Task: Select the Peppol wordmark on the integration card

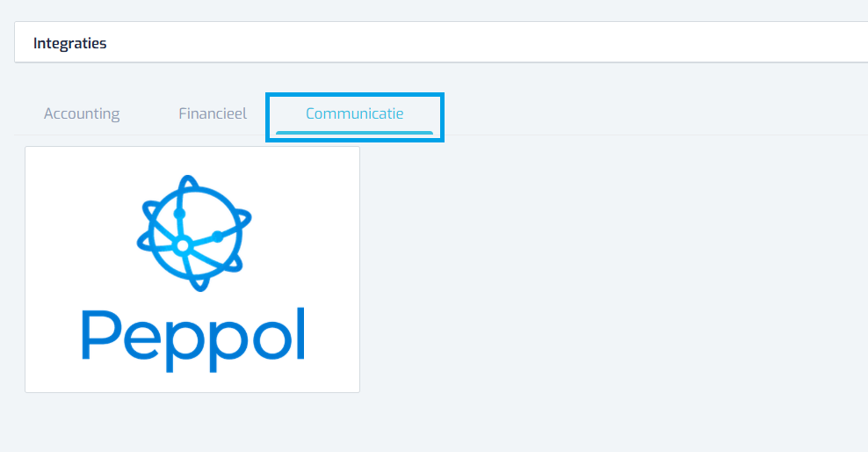Action: 193,339
